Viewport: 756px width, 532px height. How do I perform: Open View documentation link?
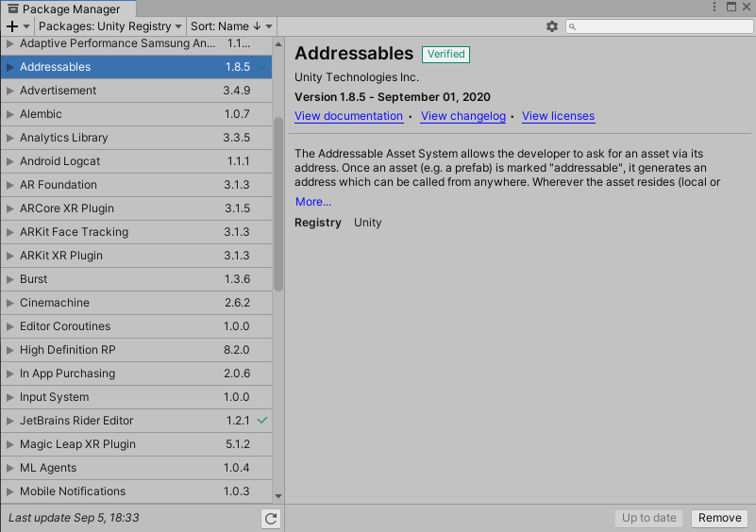pos(348,116)
